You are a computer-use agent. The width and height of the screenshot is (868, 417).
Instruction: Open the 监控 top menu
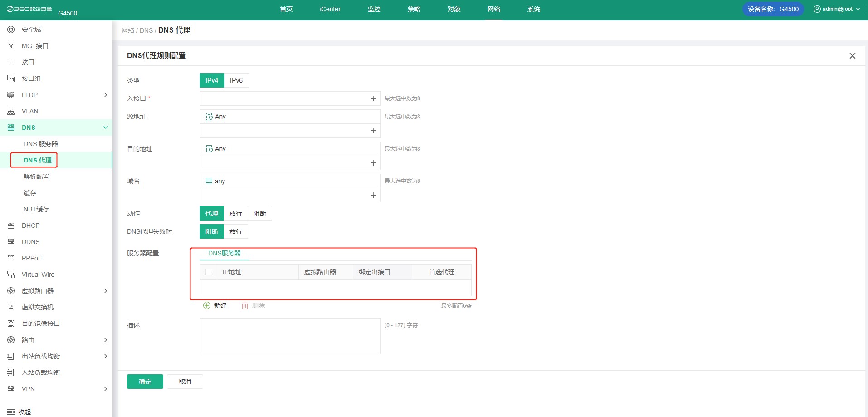click(x=374, y=9)
